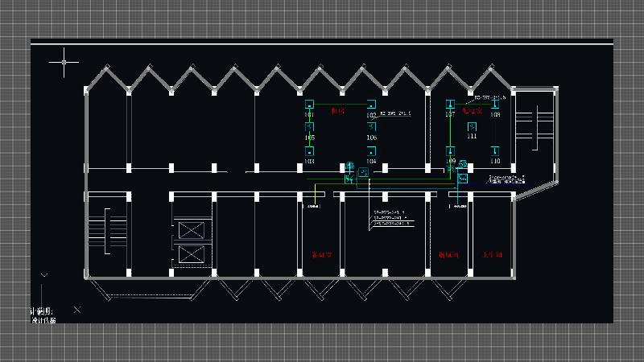Click the UCS origin X marker
Screen dimensions: 644x362
76,309
